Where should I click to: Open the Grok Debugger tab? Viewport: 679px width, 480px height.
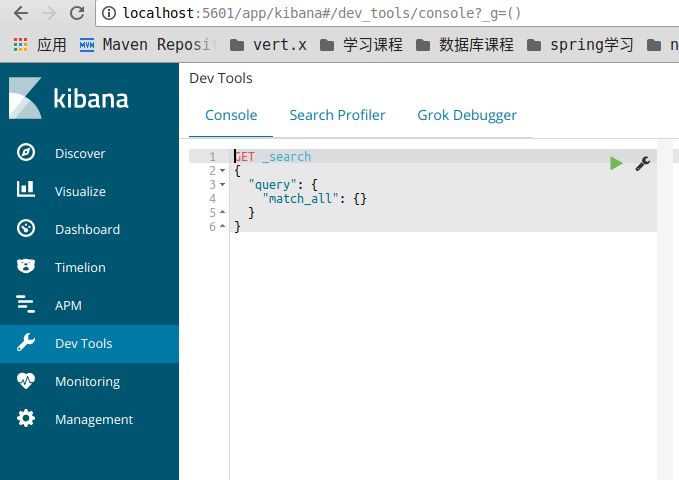(467, 115)
